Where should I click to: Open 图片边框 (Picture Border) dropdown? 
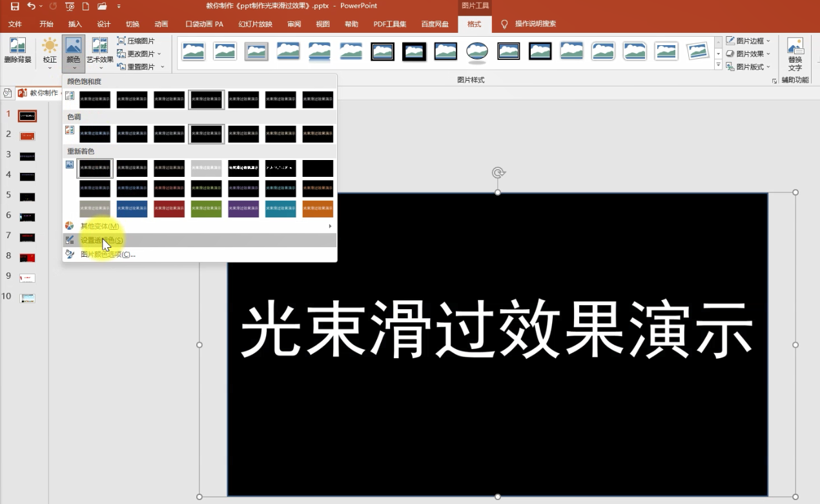pos(748,41)
